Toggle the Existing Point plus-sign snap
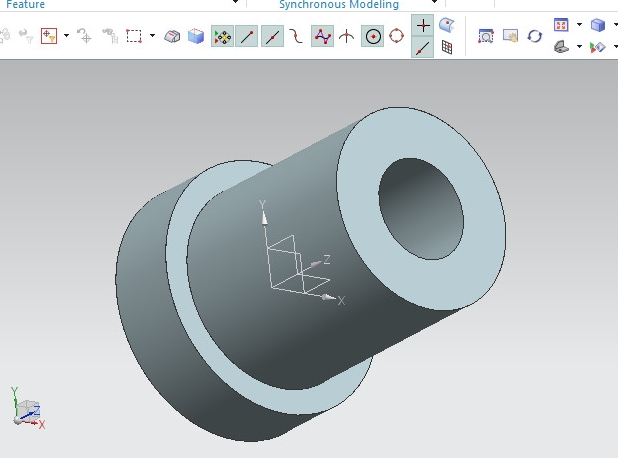 pos(423,26)
